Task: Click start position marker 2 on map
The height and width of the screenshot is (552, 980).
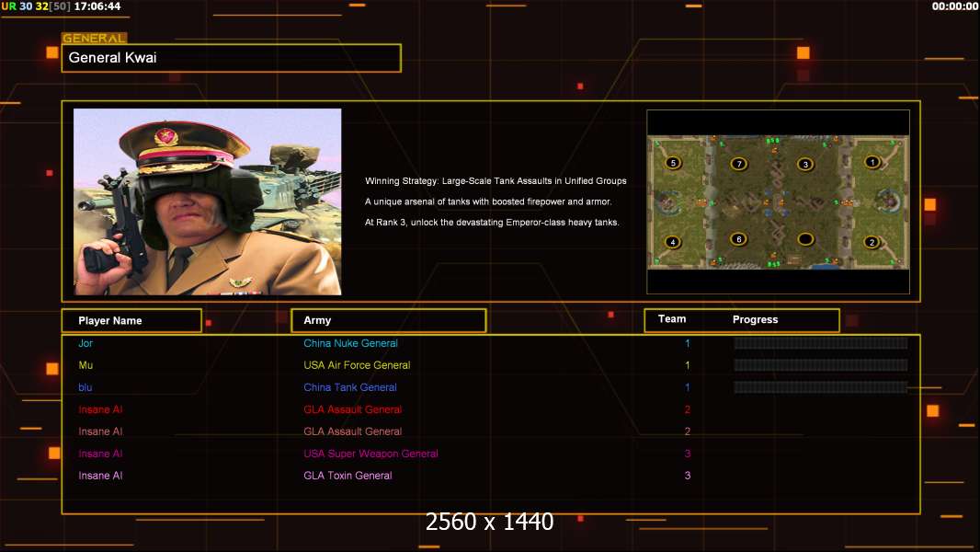Action: pos(872,242)
